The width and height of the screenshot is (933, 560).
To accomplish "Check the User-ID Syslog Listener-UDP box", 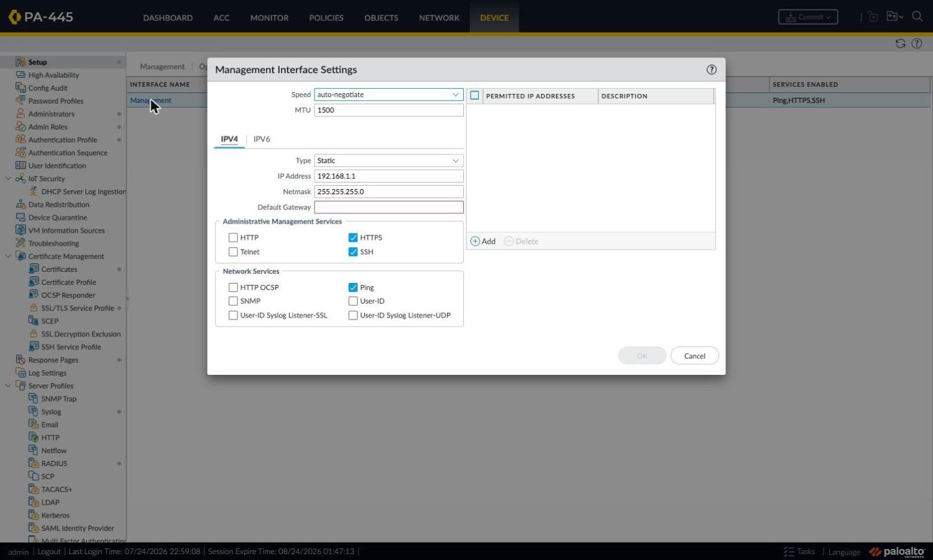I will click(x=353, y=316).
